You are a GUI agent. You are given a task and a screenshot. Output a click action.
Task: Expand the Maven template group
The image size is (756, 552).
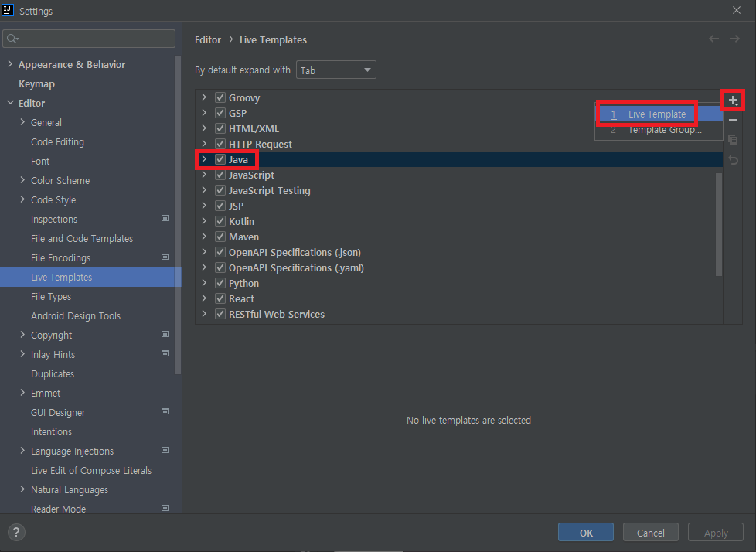[x=204, y=237]
